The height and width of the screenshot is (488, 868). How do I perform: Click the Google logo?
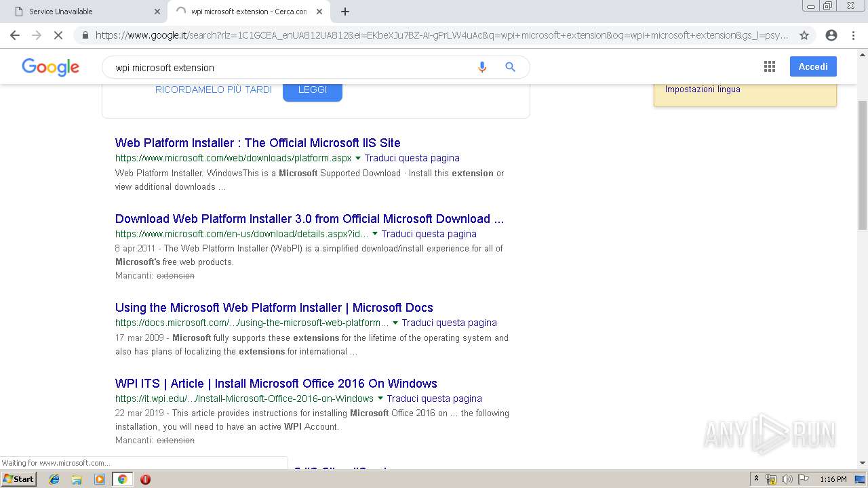pos(51,67)
